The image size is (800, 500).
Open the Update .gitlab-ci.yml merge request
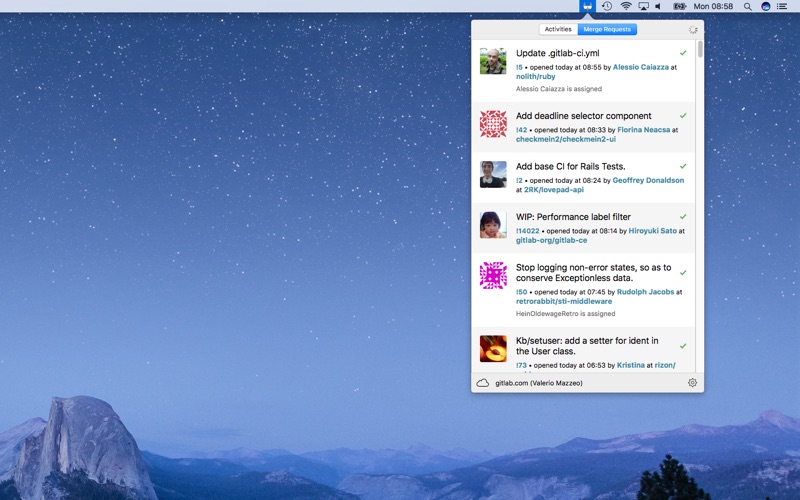click(x=558, y=53)
